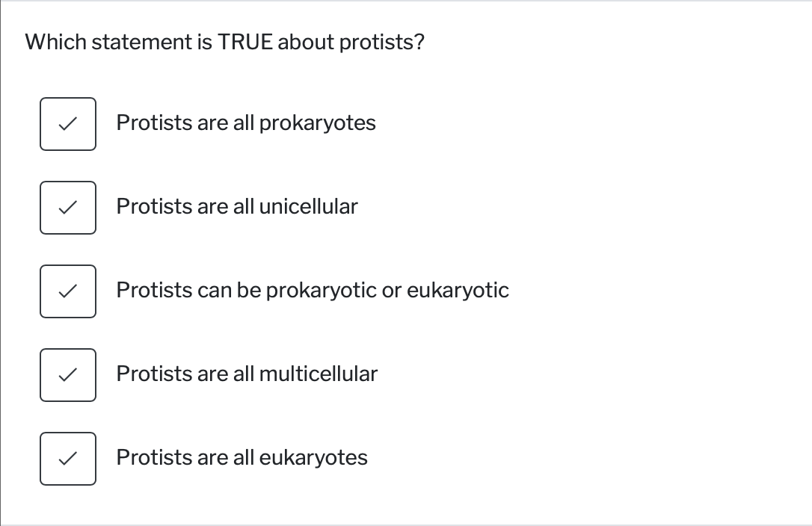Viewport: 812px width, 526px height.
Task: Check the 'Protists are all prokaryotes' checkbox
Action: [67, 123]
